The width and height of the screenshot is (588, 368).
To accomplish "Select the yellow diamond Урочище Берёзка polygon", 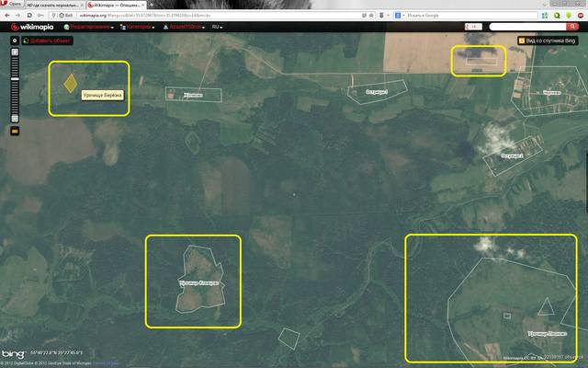I will (70, 82).
